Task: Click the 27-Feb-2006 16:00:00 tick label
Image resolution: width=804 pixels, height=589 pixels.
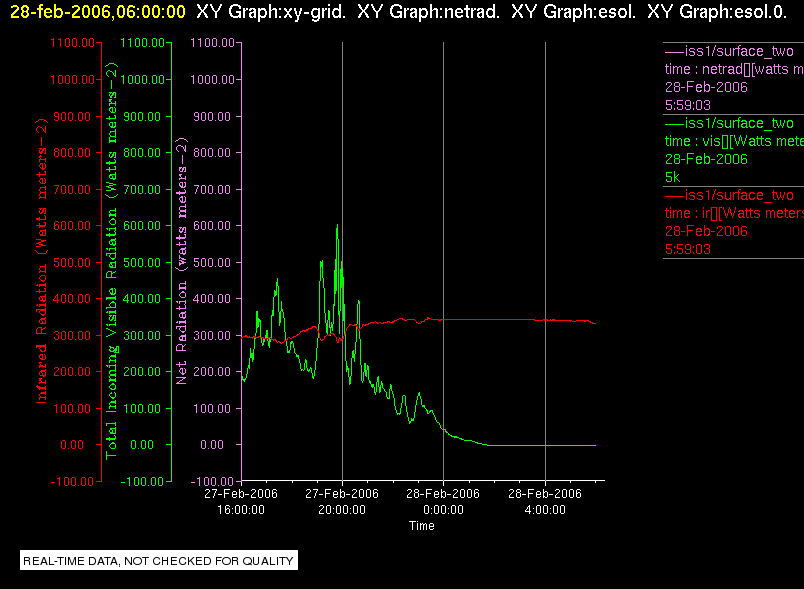Action: point(241,502)
